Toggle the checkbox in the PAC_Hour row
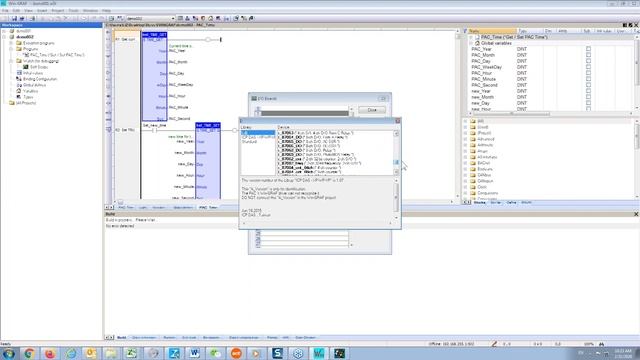640x360 pixels. coord(588,73)
